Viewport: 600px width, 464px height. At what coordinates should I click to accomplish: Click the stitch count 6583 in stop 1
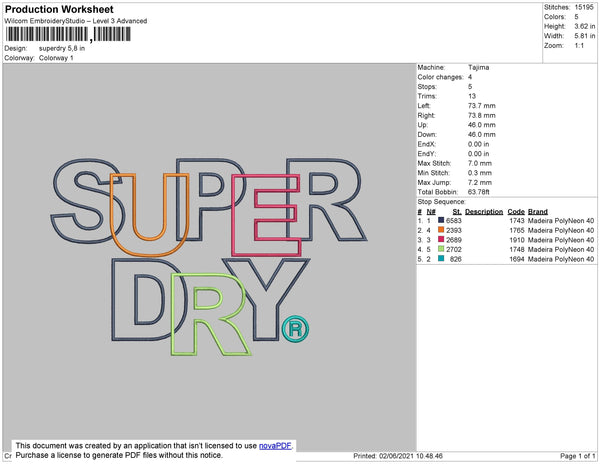(x=454, y=221)
